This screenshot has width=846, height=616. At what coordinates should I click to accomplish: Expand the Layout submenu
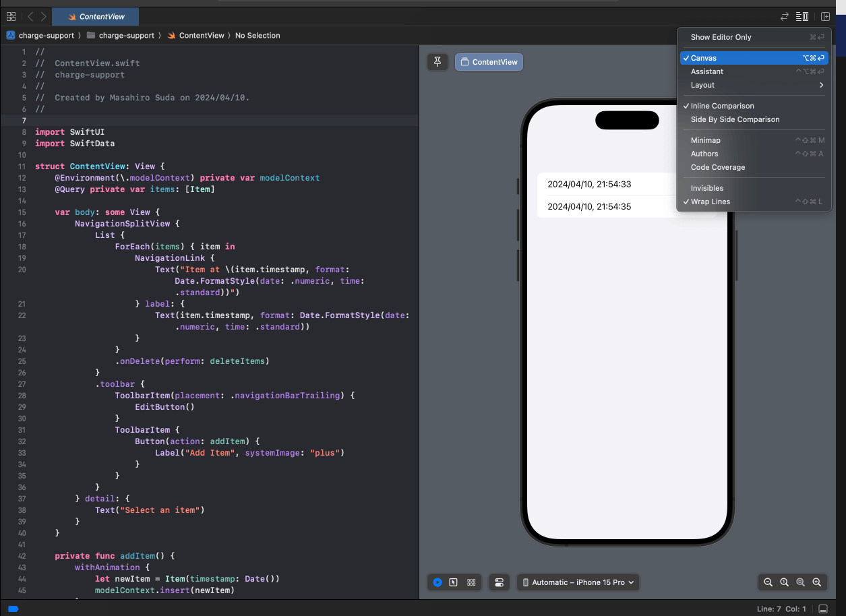point(754,85)
